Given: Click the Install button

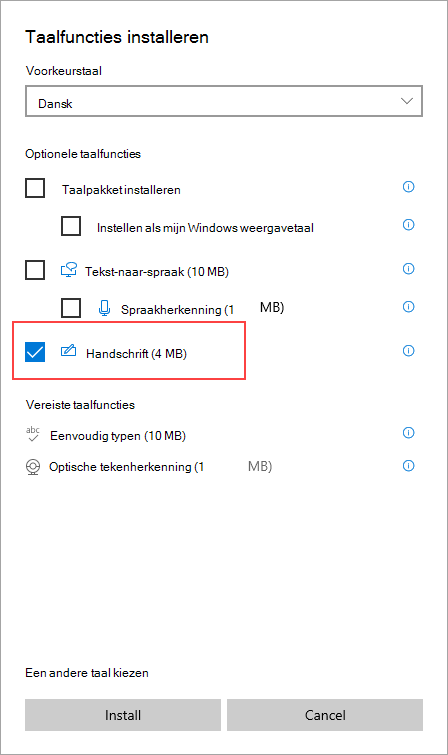Looking at the screenshot, I should point(123,715).
